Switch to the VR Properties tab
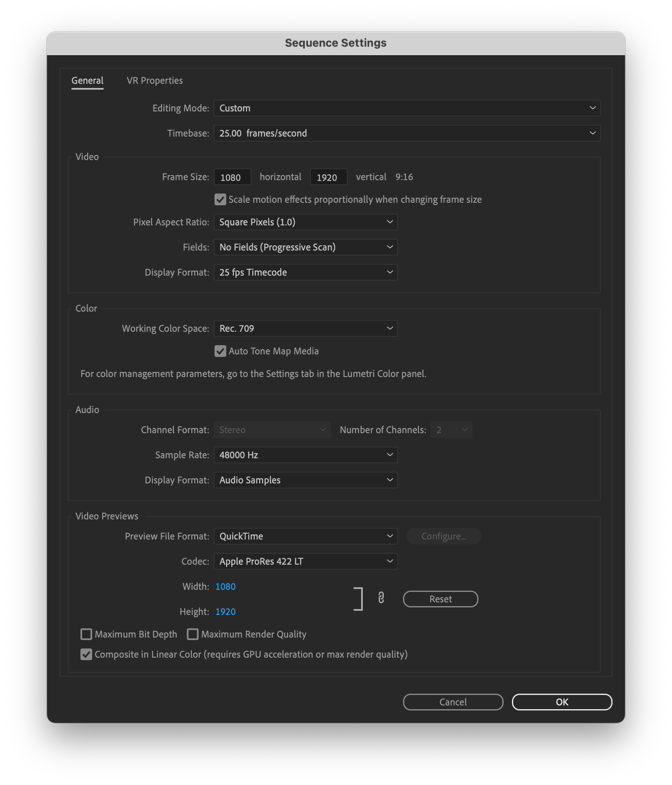 click(x=155, y=80)
